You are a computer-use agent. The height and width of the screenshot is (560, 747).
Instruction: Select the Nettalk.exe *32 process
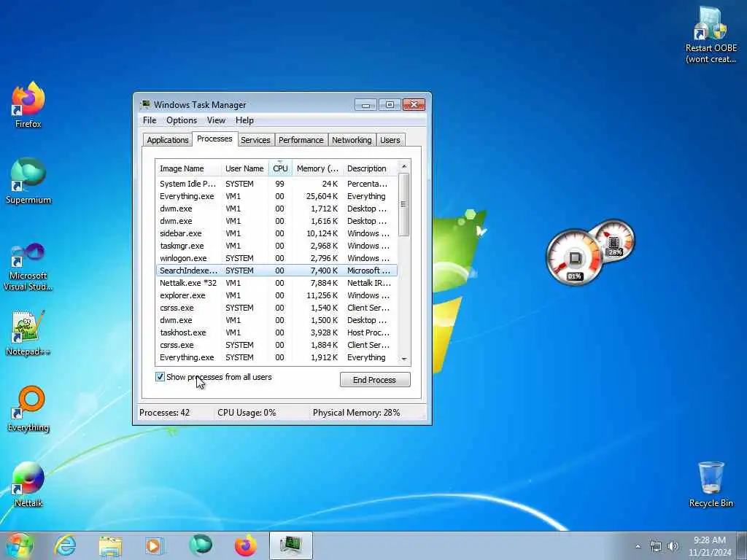[x=276, y=283]
